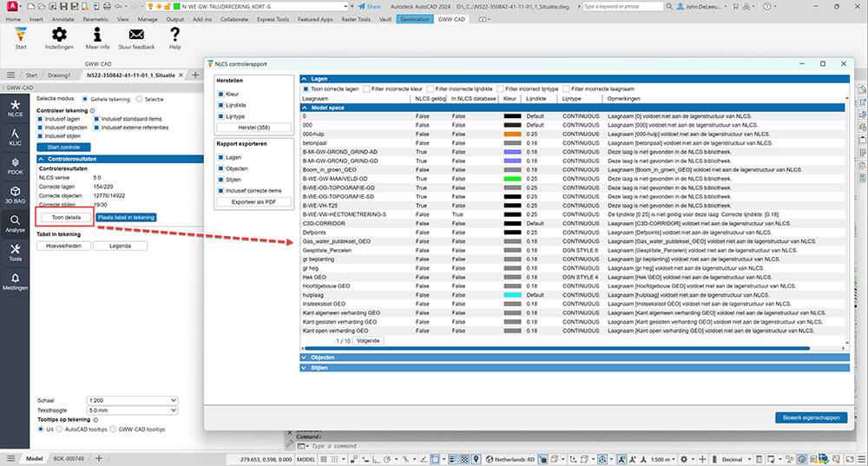Click the title bar help icon
868x466 pixels.
point(766,6)
